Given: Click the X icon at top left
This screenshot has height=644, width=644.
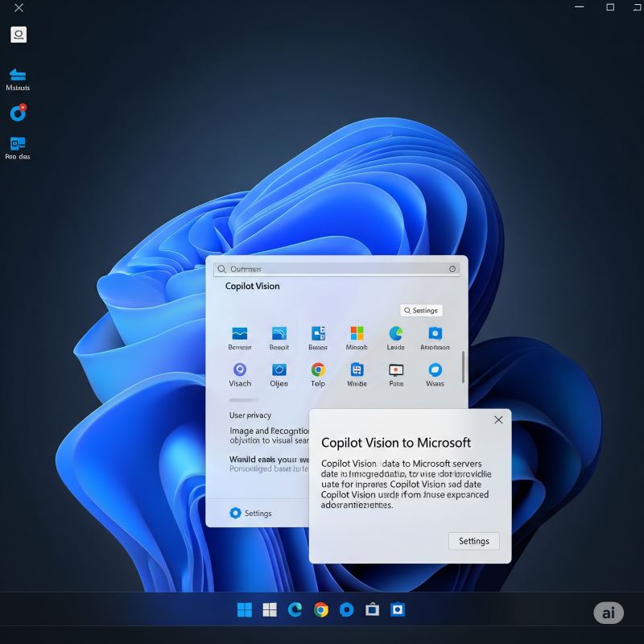Looking at the screenshot, I should pyautogui.click(x=19, y=8).
